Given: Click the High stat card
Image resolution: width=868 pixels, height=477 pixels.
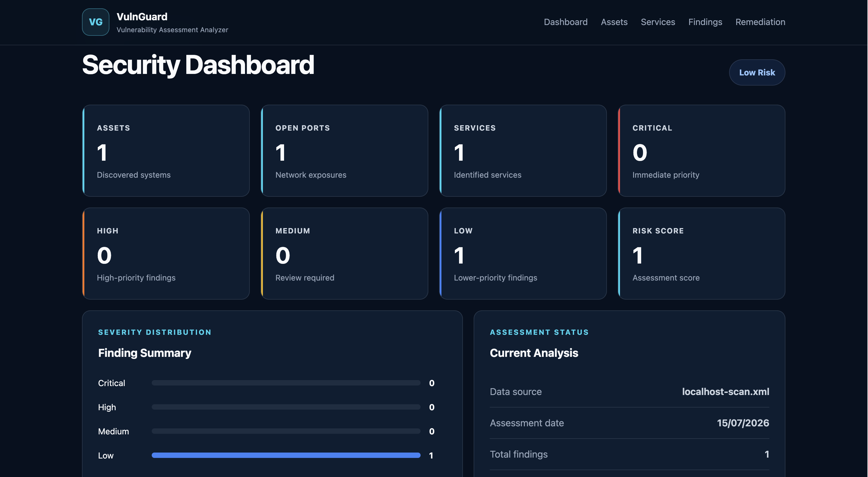Looking at the screenshot, I should click(166, 253).
